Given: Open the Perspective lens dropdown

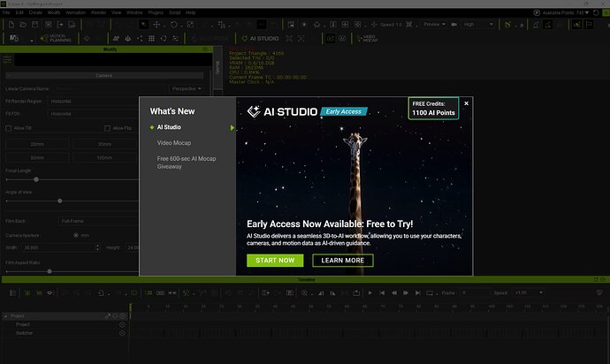Looking at the screenshot, I should coord(187,88).
